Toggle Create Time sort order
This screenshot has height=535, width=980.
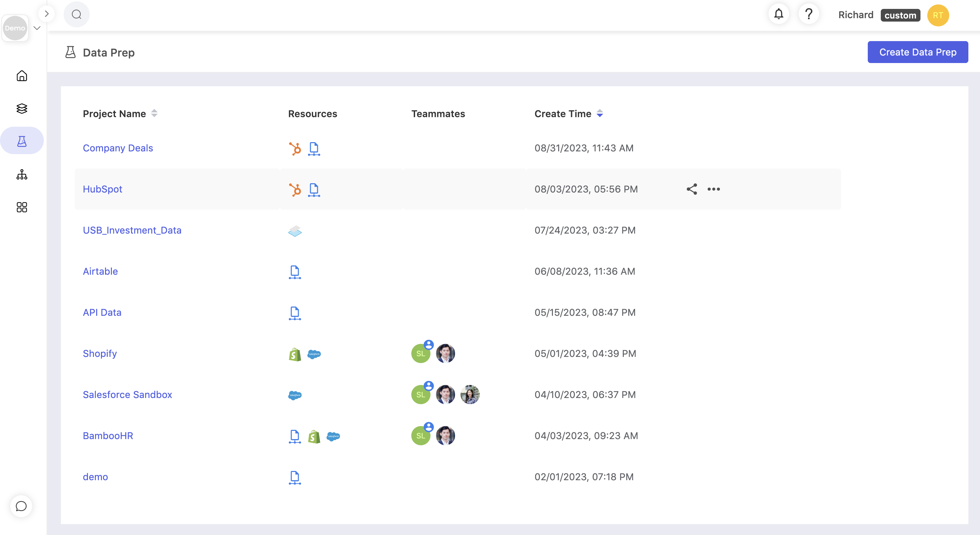click(x=599, y=113)
